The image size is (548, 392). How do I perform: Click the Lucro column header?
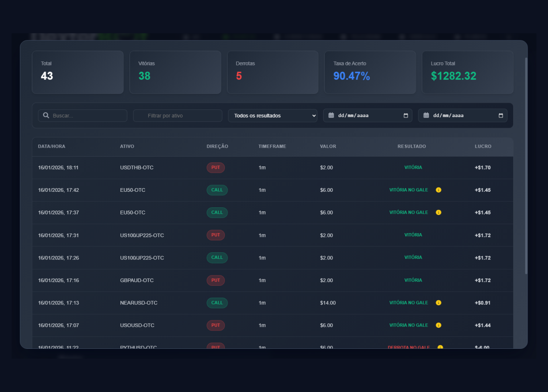[x=483, y=146]
